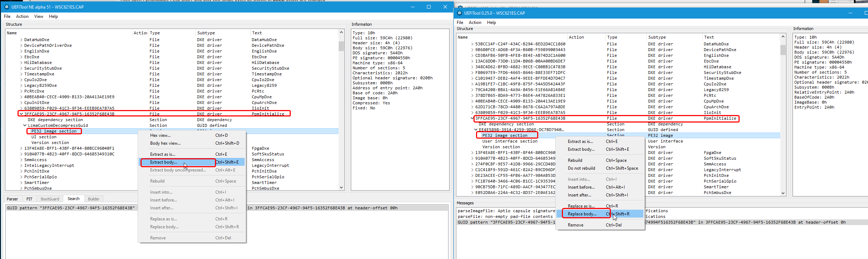
Task: Switch to the BootGuard tab
Action: [50, 199]
